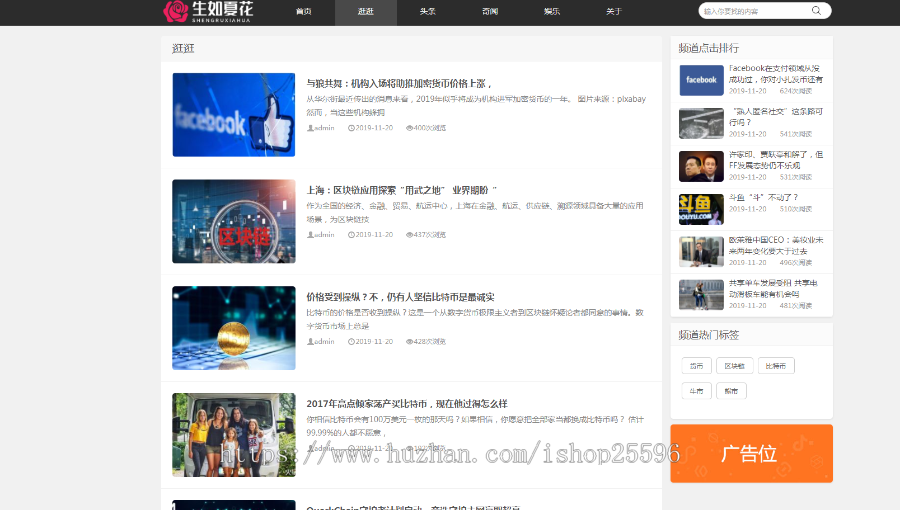Open the family by van thumbnail
Screen dimensions: 900x510
tap(234, 435)
